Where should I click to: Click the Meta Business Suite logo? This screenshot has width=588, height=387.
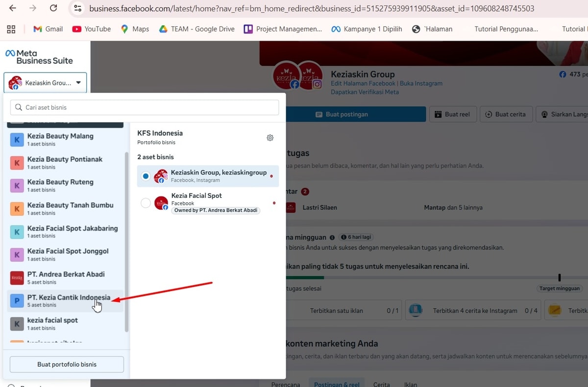point(39,57)
